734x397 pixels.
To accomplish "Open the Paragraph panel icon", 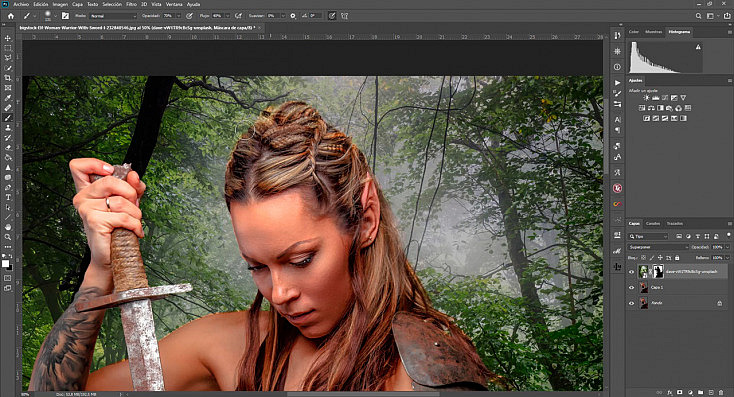I will (617, 130).
